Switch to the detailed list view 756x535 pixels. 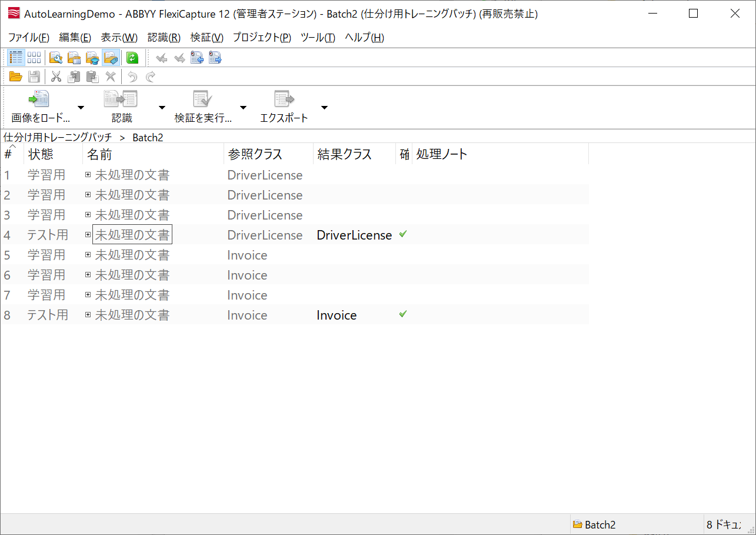16,57
